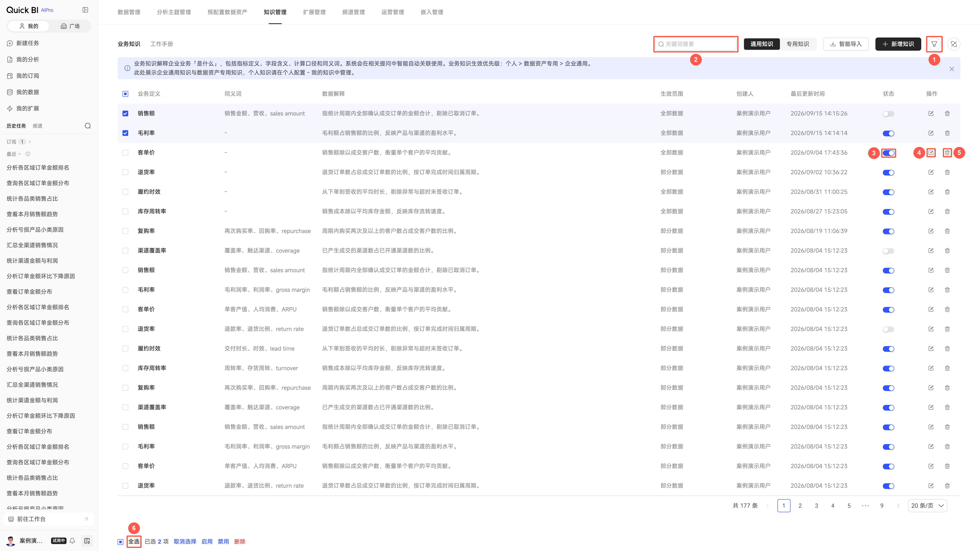Uncheck the 销售额 row updated 14:15:26
The height and width of the screenshot is (551, 980).
click(x=125, y=113)
